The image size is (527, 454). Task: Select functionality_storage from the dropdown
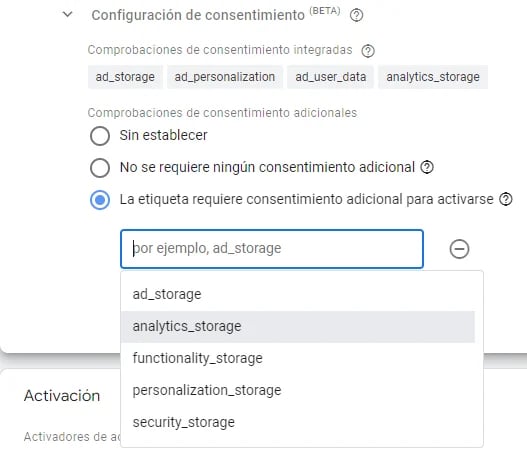click(298, 358)
